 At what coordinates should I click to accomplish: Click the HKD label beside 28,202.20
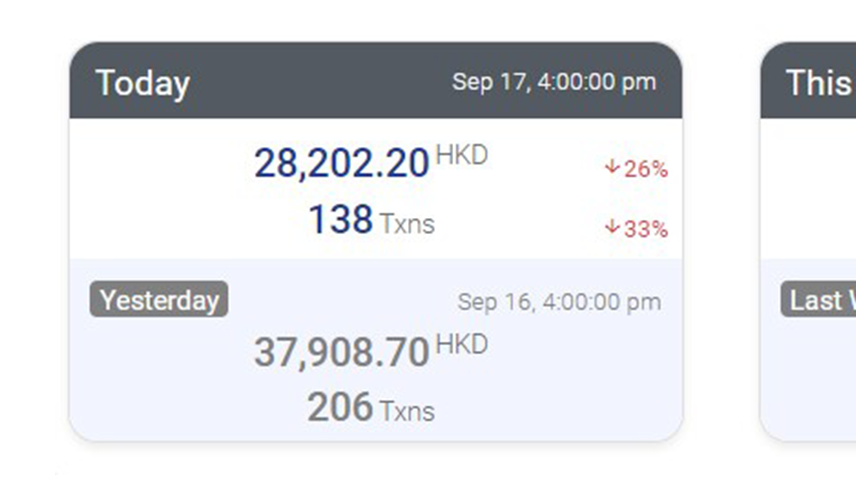tap(461, 156)
